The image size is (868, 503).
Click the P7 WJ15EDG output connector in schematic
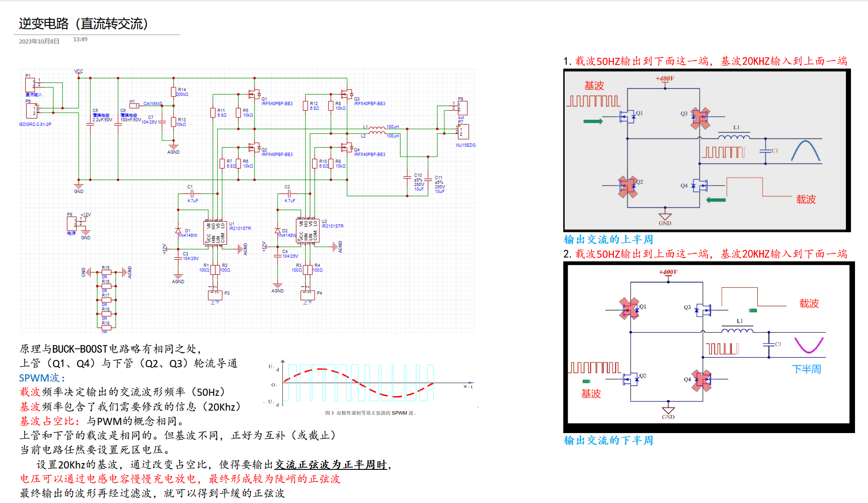click(x=463, y=131)
